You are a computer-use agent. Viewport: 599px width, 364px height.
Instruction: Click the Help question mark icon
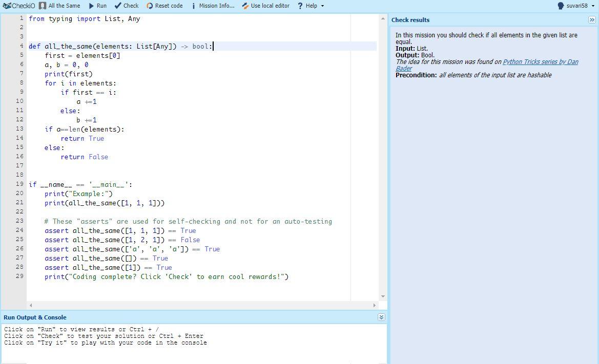(x=300, y=6)
